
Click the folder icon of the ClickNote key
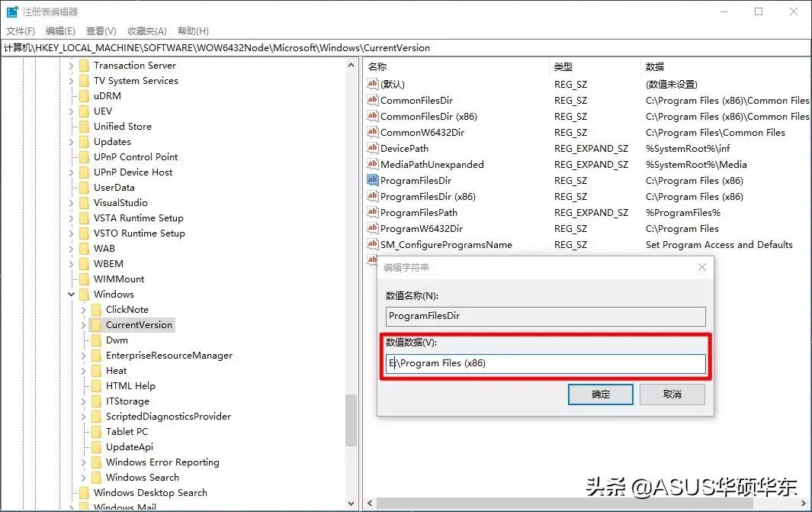click(95, 309)
